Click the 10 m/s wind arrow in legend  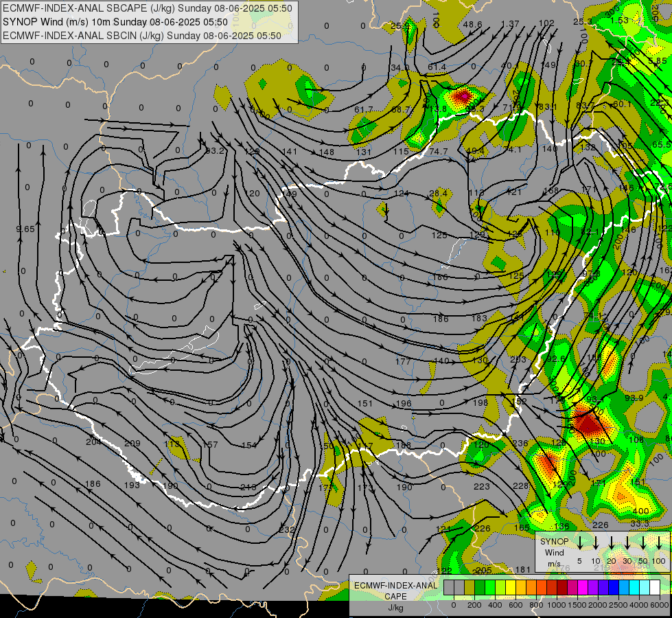pos(596,543)
